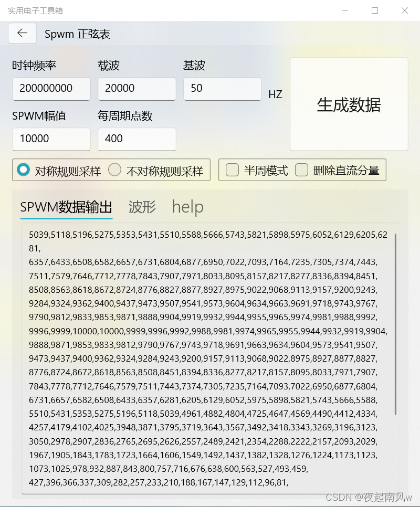Enable the 半周模式 checkbox
Viewport: 420px width, 507px height.
click(x=232, y=170)
